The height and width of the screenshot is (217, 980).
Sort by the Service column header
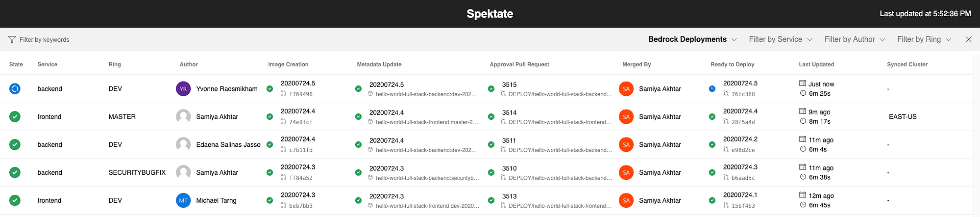(48, 64)
